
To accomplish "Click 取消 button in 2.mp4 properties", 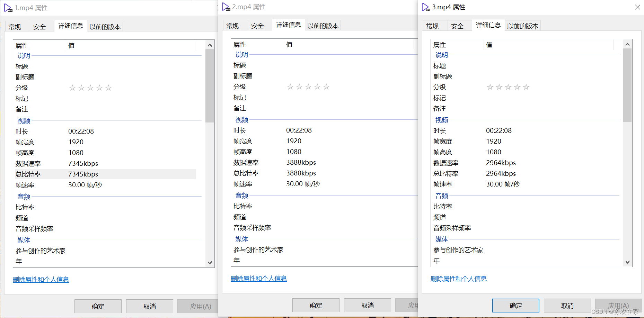I will point(368,305).
